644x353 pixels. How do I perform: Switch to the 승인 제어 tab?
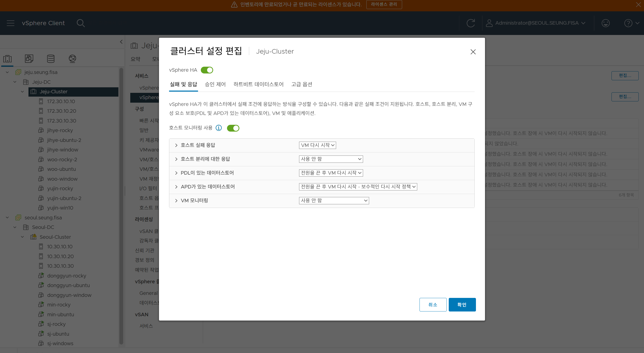215,84
